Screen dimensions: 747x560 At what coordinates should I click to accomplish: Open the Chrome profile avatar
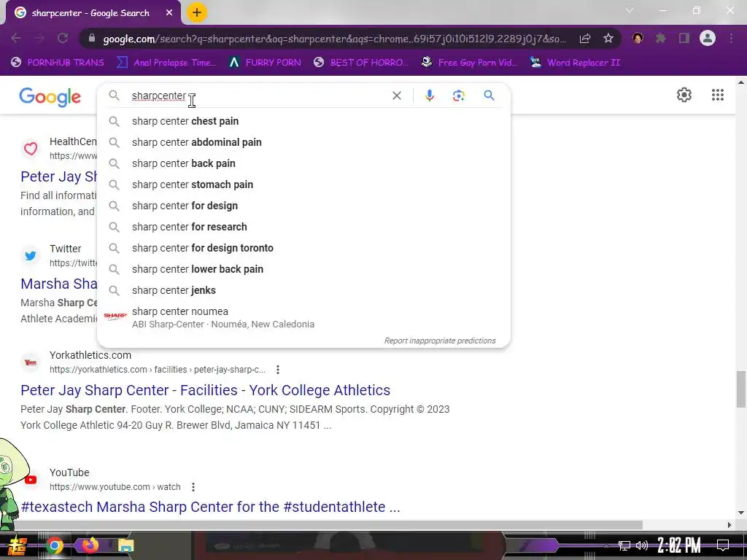708,38
